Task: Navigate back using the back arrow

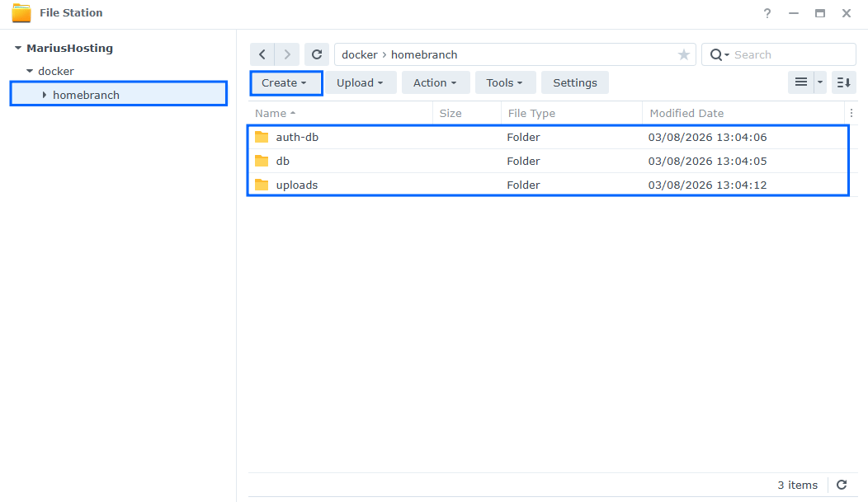Action: (262, 54)
